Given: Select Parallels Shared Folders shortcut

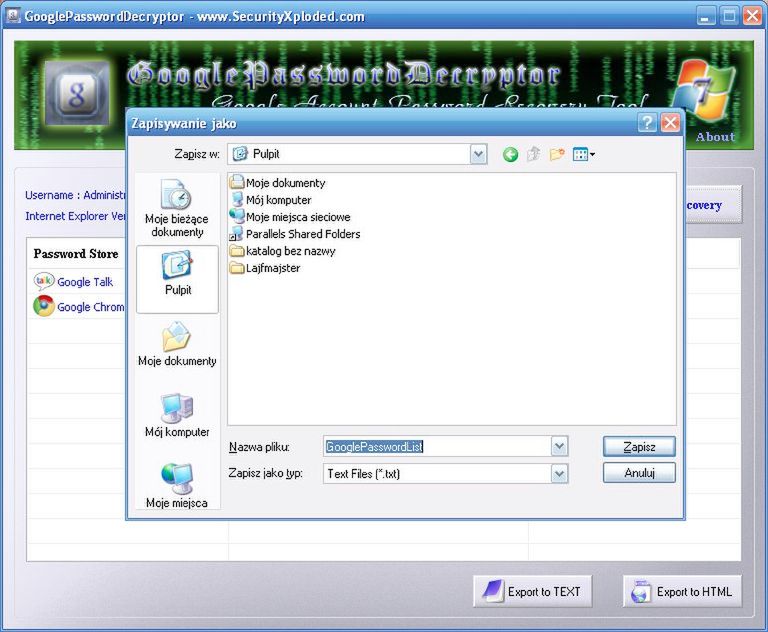Looking at the screenshot, I should (295, 234).
